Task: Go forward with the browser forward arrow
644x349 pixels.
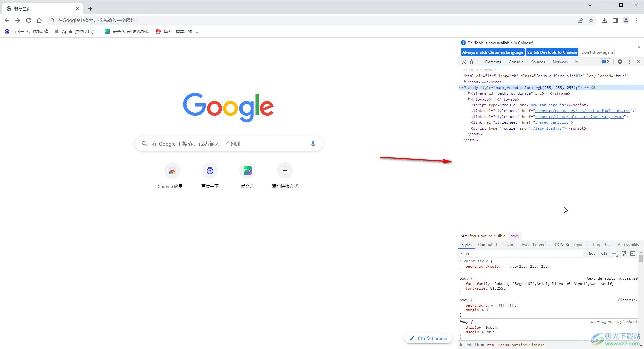Action: [18, 20]
